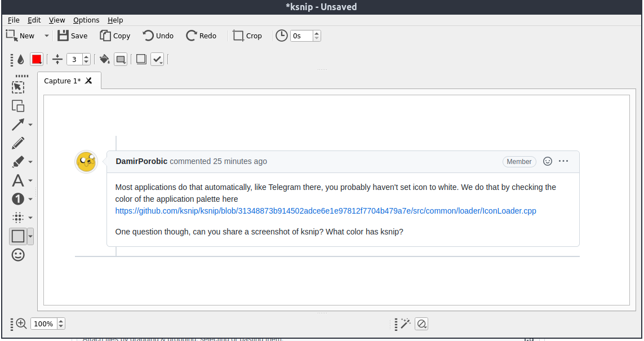
Task: Open the Options menu
Action: point(86,20)
